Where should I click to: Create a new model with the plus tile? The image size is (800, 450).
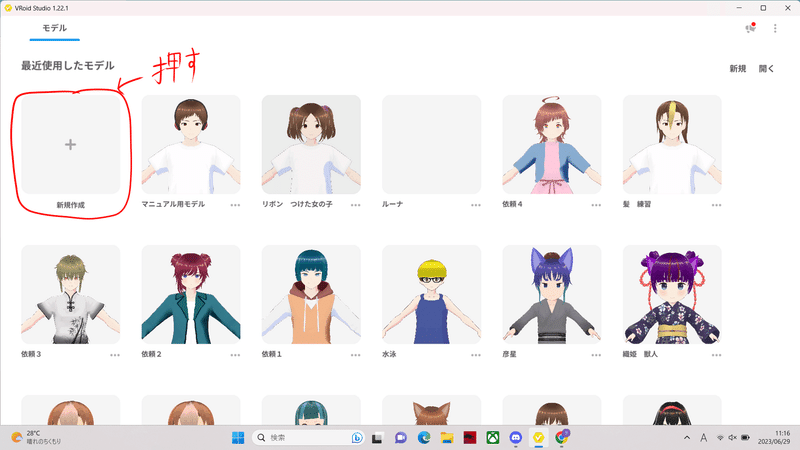(70, 144)
